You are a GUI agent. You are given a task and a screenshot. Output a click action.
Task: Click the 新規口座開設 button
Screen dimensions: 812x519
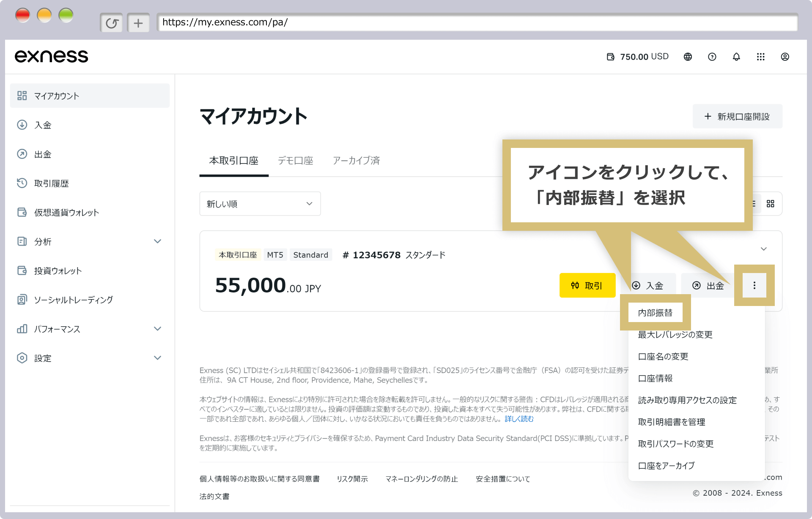click(x=737, y=116)
